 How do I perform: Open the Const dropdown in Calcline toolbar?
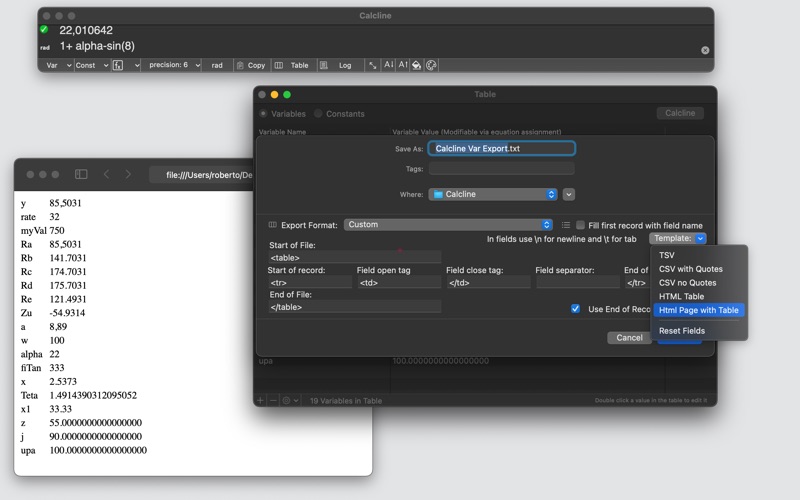[91, 65]
